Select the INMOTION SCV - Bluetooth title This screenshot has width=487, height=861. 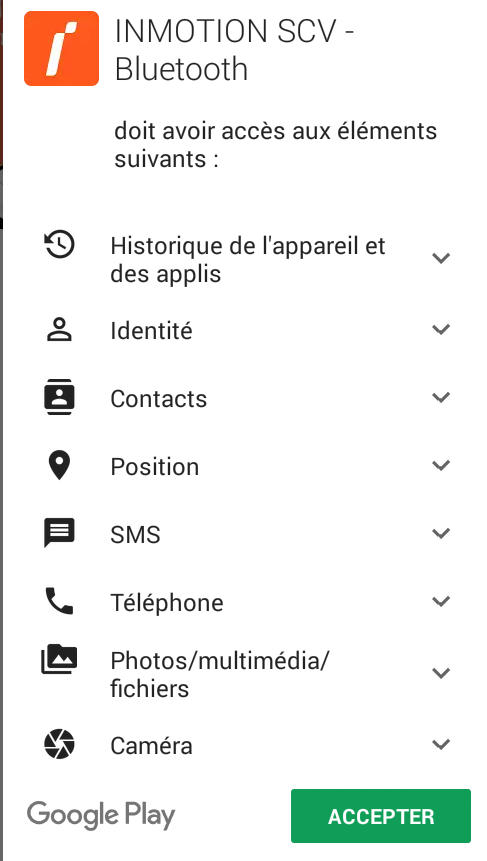[x=234, y=51]
